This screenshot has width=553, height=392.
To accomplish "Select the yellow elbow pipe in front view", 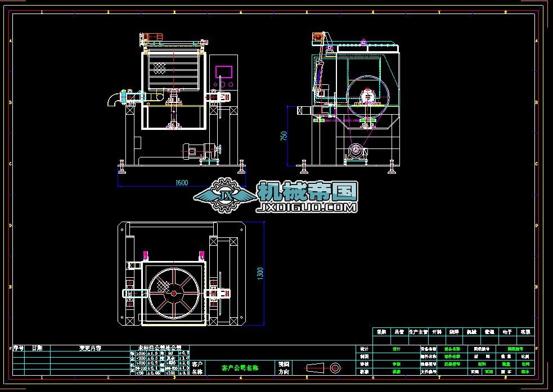I will pos(114,99).
